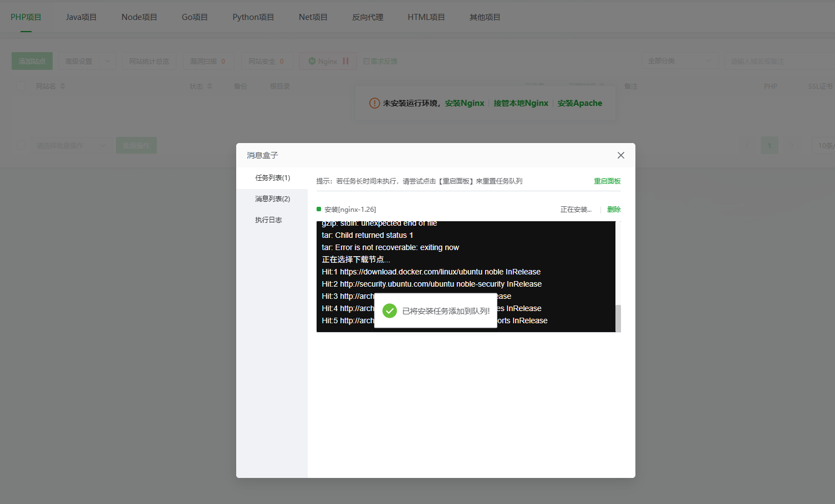Switch to the Go项目 tab
This screenshot has width=835, height=504.
coord(195,17)
